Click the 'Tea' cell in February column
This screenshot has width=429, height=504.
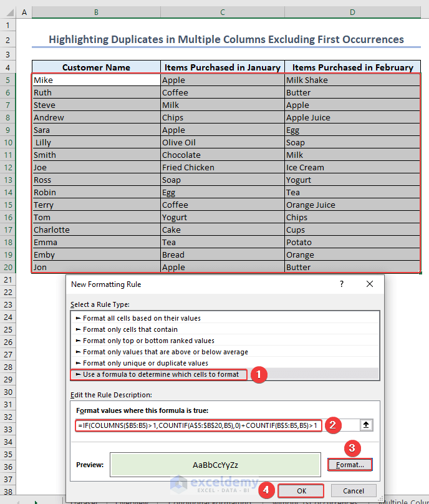(352, 192)
